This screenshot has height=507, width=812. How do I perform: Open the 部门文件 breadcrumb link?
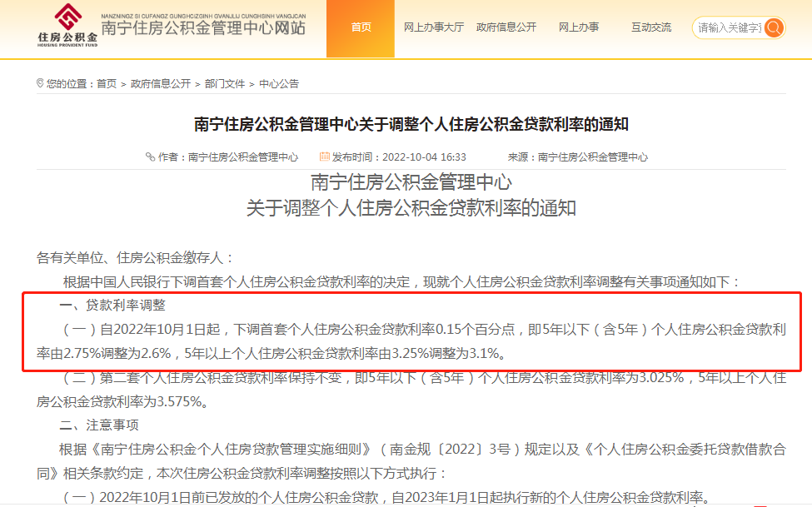tap(225, 84)
